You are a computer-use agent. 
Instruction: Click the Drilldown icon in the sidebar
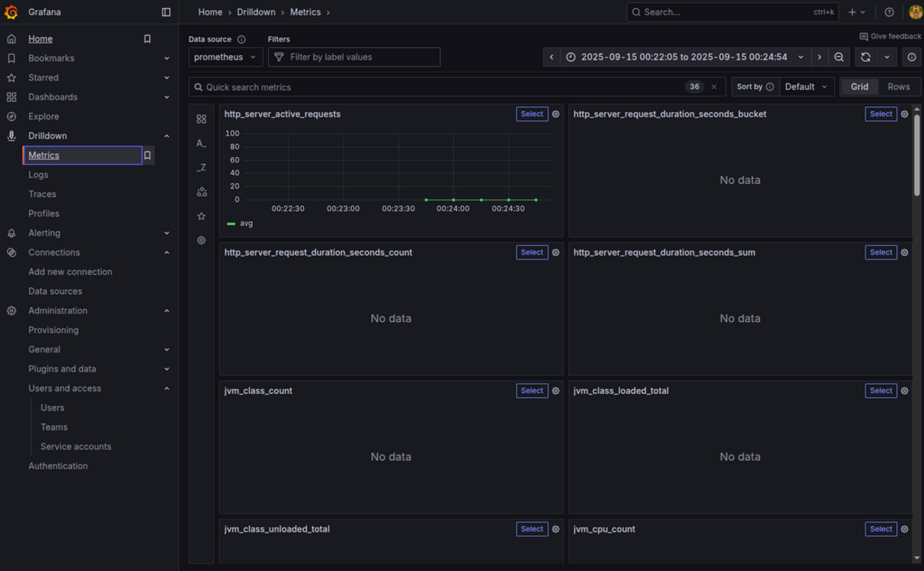pos(11,136)
